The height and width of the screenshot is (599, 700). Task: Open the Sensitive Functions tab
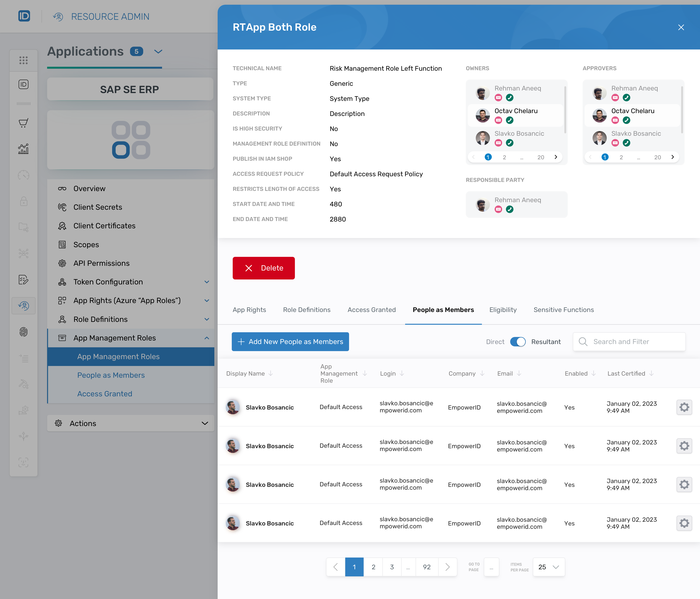[x=563, y=310]
